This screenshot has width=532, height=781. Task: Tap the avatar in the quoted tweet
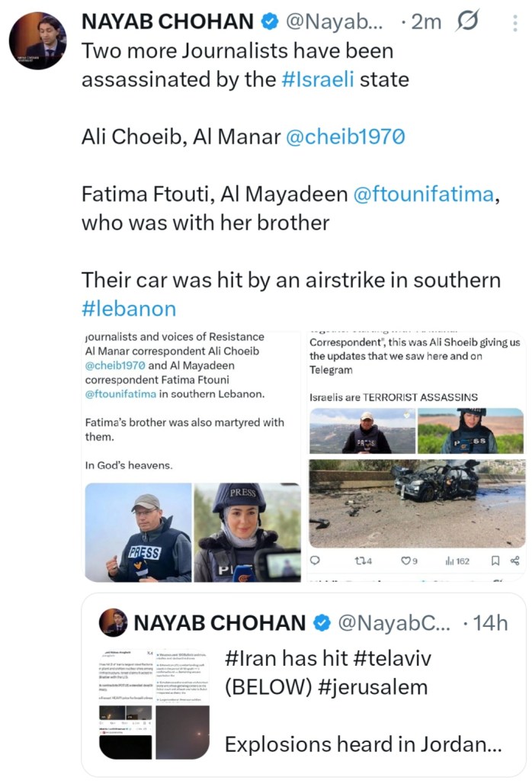pos(114,622)
